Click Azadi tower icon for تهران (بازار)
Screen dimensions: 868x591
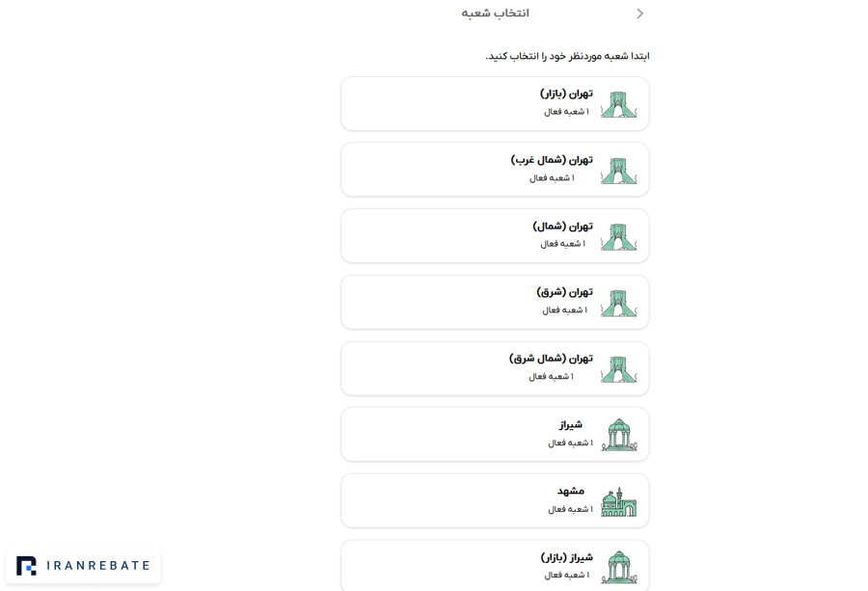tap(619, 104)
